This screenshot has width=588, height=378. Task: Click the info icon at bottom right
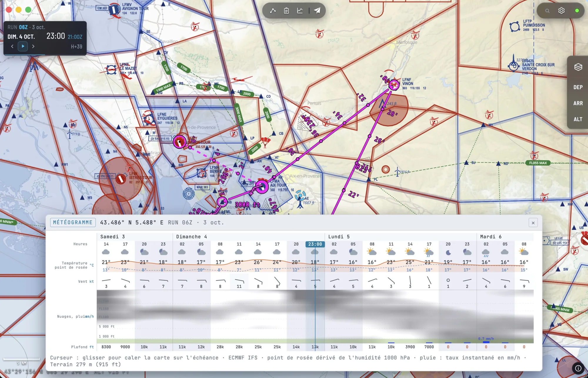(x=578, y=368)
